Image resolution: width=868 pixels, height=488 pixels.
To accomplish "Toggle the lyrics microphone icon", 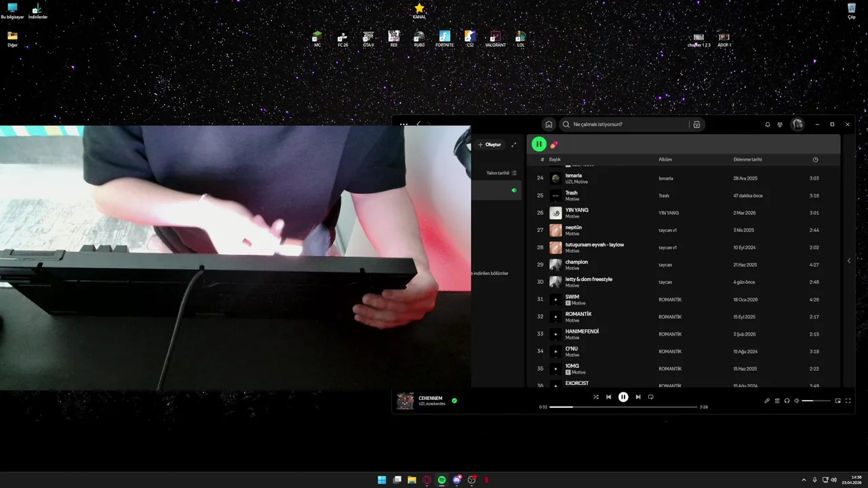I will coord(767,401).
